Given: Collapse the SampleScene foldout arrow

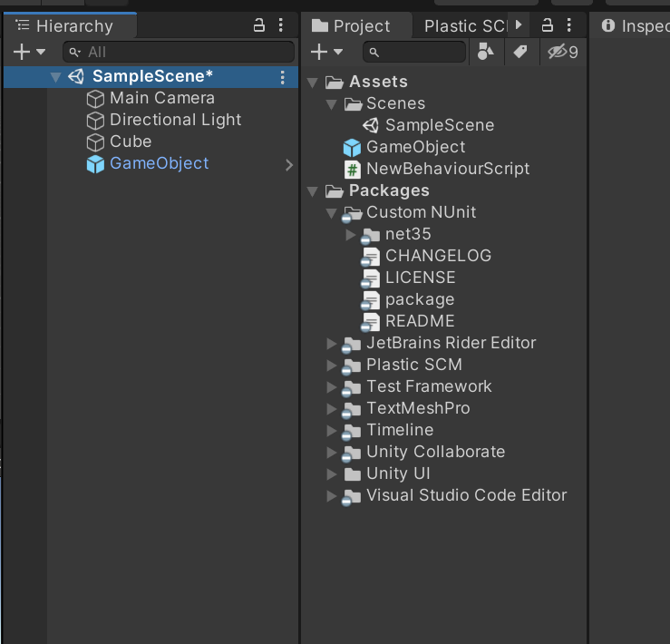Looking at the screenshot, I should (55, 77).
